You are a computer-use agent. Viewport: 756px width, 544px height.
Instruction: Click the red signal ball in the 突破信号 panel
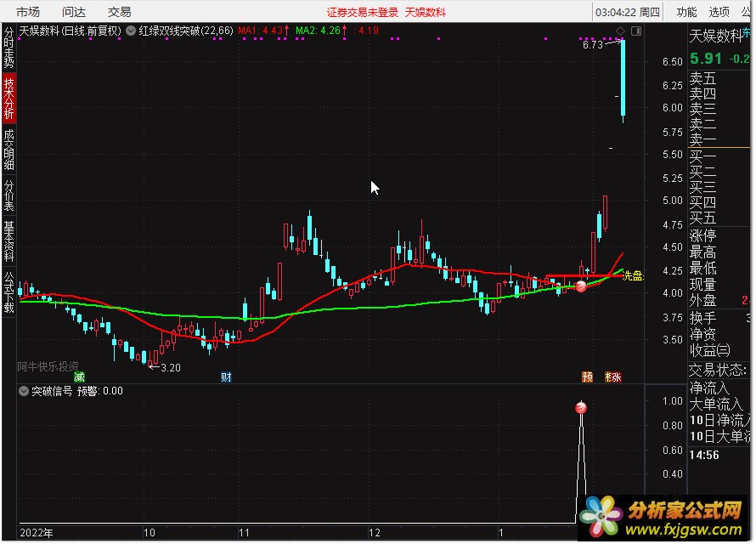pos(581,408)
